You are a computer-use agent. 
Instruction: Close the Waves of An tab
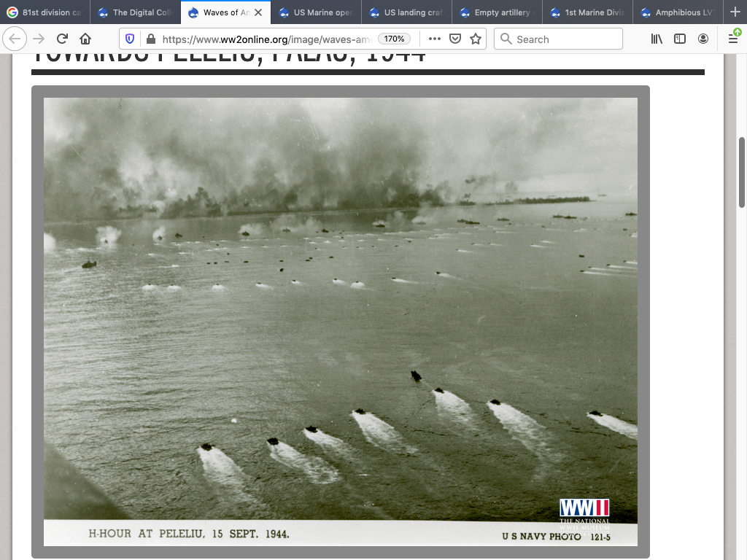(x=258, y=12)
